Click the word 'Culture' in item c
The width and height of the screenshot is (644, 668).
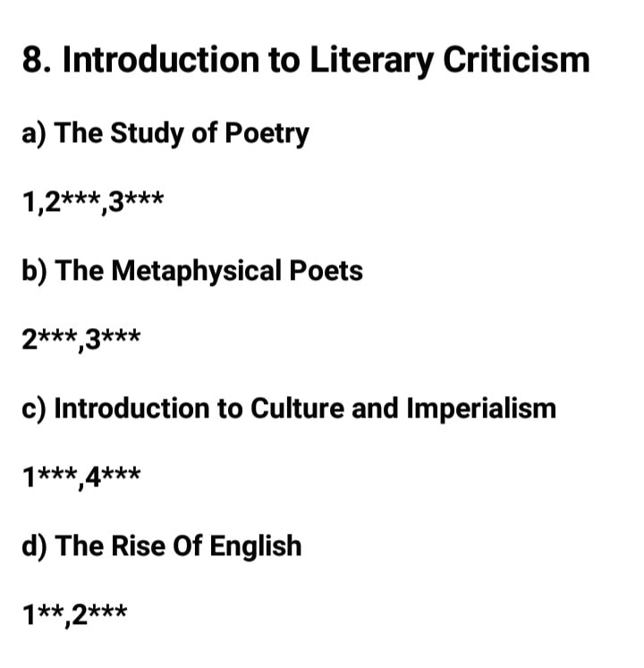tap(297, 408)
